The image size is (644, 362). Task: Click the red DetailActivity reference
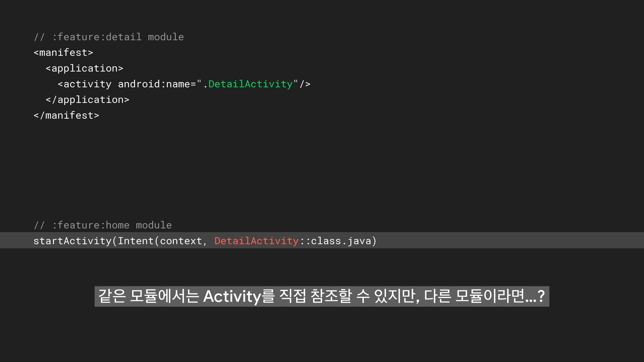click(256, 241)
